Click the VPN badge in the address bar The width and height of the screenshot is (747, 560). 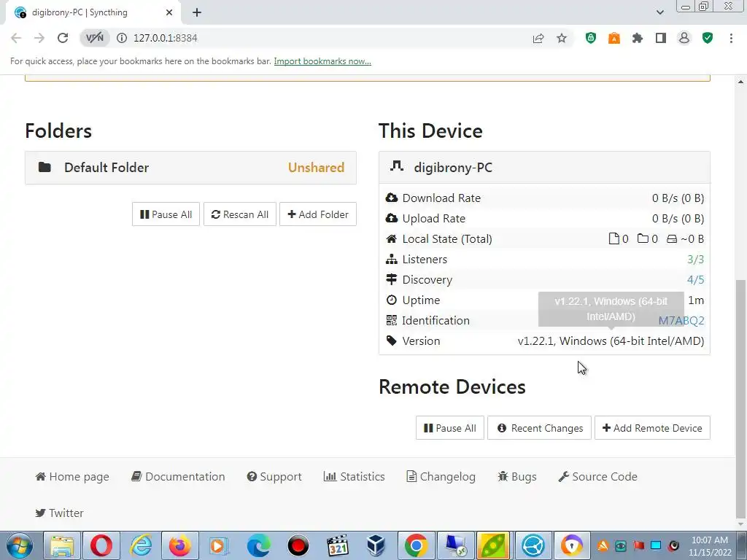tap(94, 38)
